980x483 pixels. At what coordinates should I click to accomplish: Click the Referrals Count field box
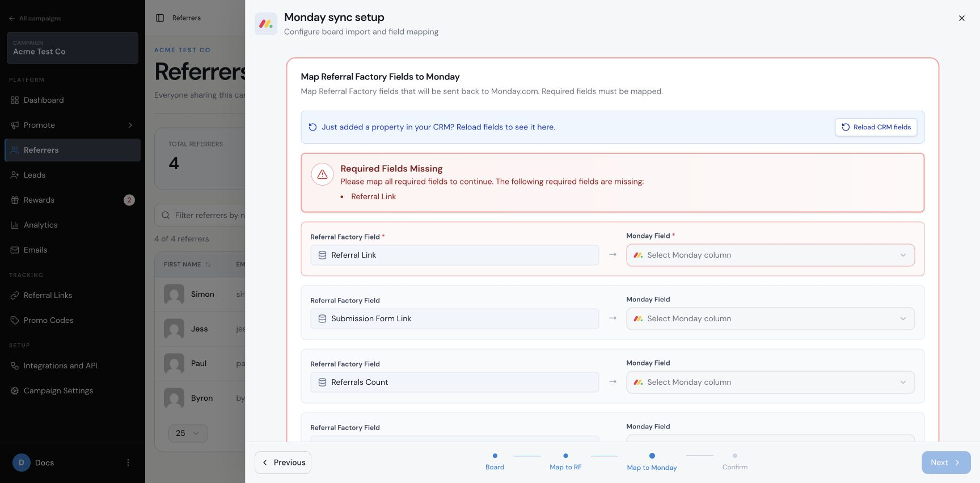pos(454,383)
